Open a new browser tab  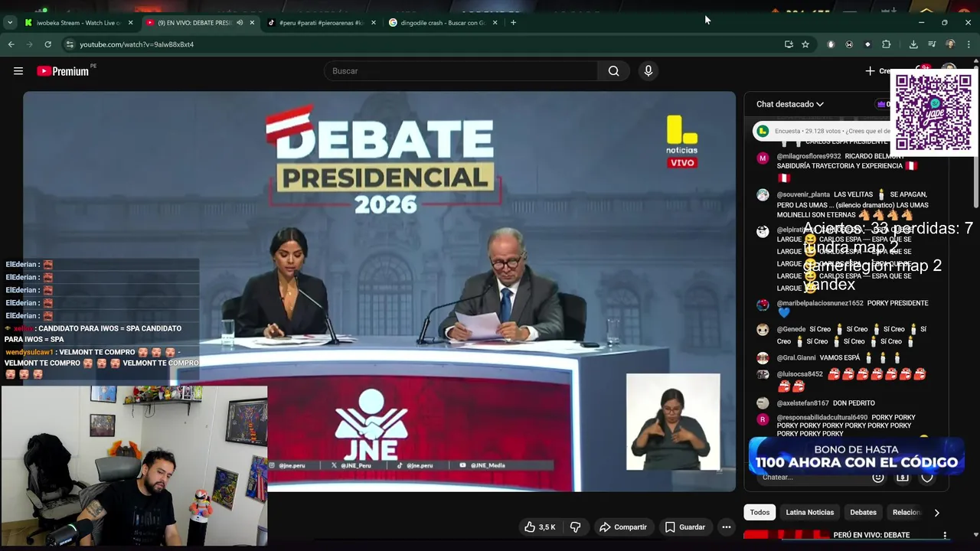tap(513, 23)
